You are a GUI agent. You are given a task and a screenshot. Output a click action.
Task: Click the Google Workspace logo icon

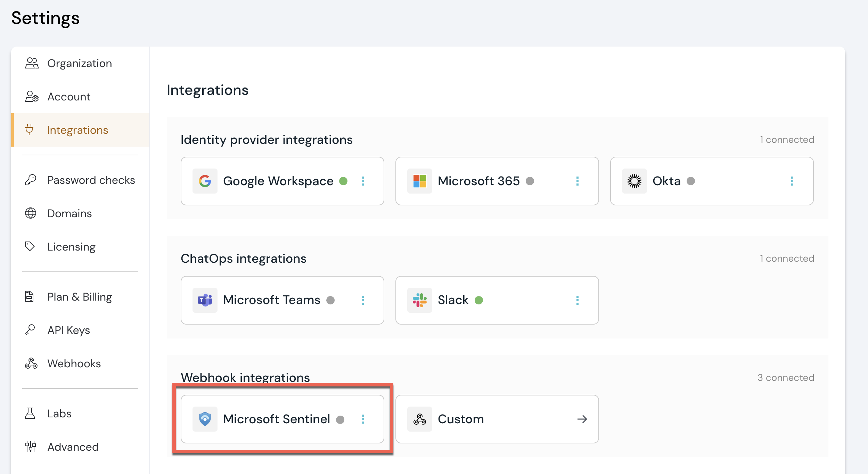pyautogui.click(x=205, y=181)
